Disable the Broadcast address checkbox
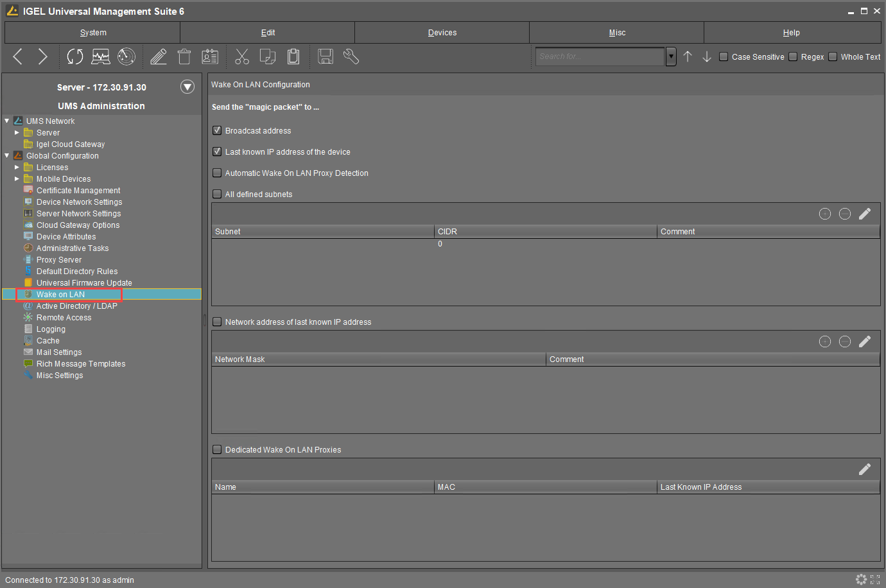This screenshot has width=886, height=588. click(x=217, y=131)
